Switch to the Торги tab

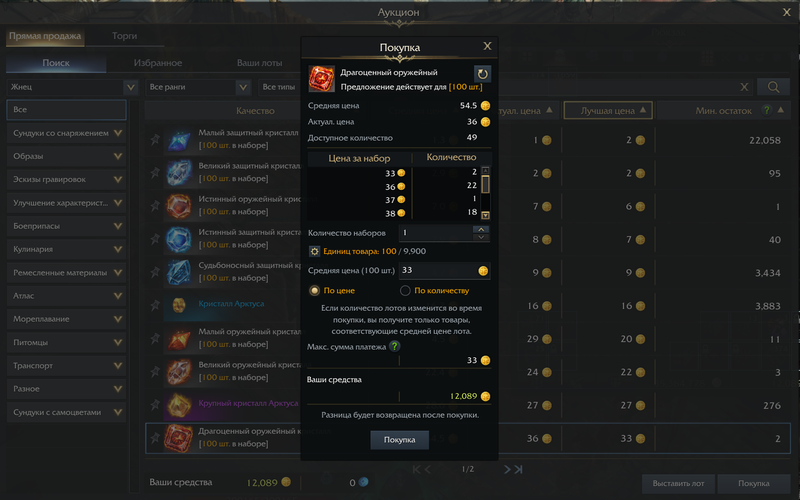point(124,36)
